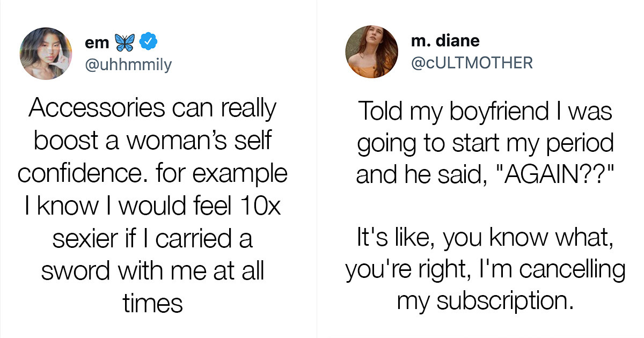Open the @uhhmmily handle link
Screen dimensions: 644x338
(128, 64)
